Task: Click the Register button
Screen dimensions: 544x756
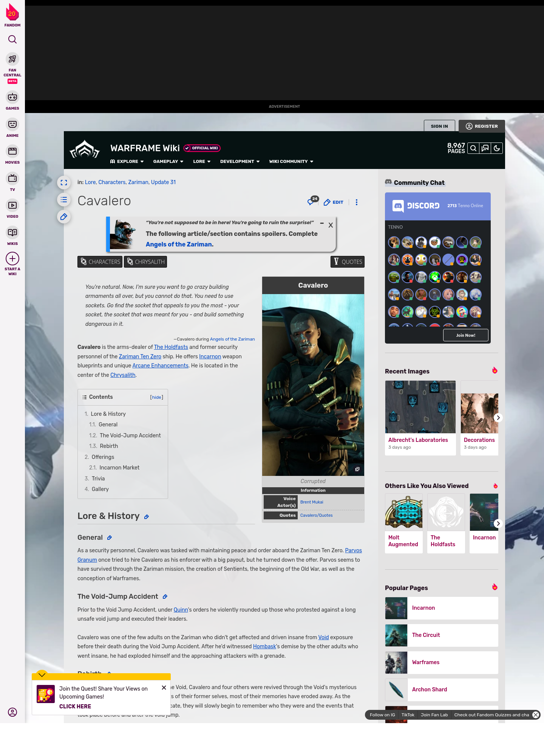Action: [482, 126]
